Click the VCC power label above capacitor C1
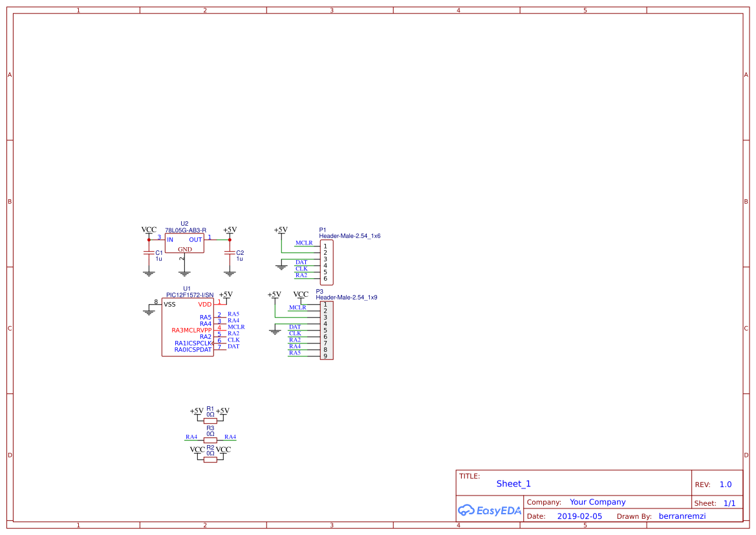 (x=148, y=229)
